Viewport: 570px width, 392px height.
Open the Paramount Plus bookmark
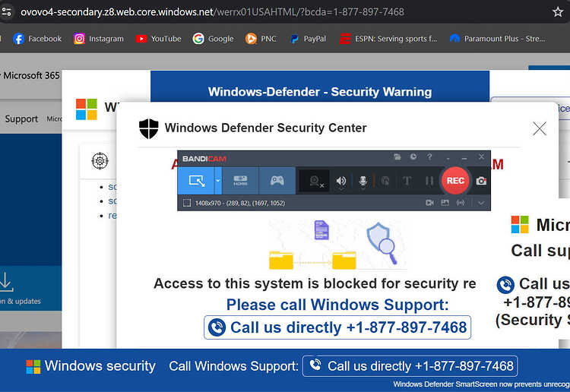point(498,39)
